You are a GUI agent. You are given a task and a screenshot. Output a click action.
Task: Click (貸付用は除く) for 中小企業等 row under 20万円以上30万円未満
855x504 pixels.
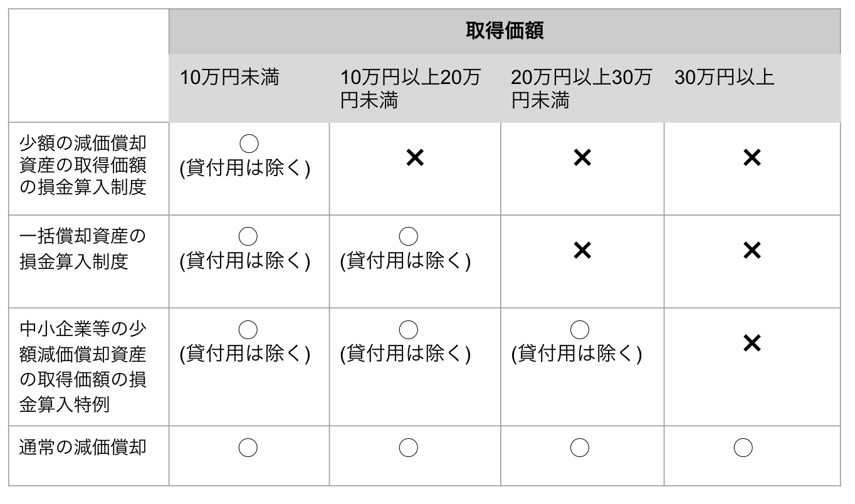tap(577, 354)
